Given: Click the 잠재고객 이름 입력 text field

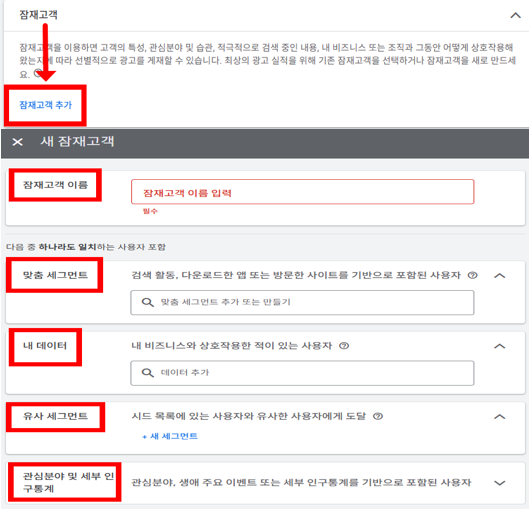Looking at the screenshot, I should coord(303,192).
